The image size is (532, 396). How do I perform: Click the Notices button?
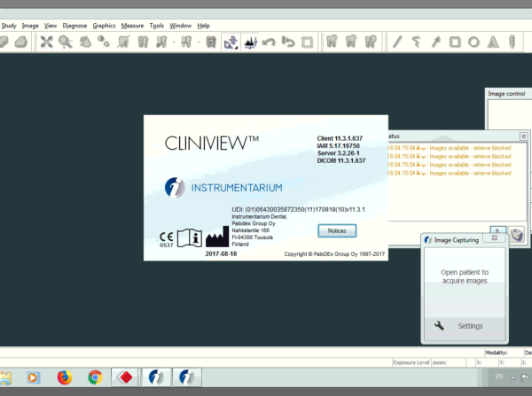[336, 230]
